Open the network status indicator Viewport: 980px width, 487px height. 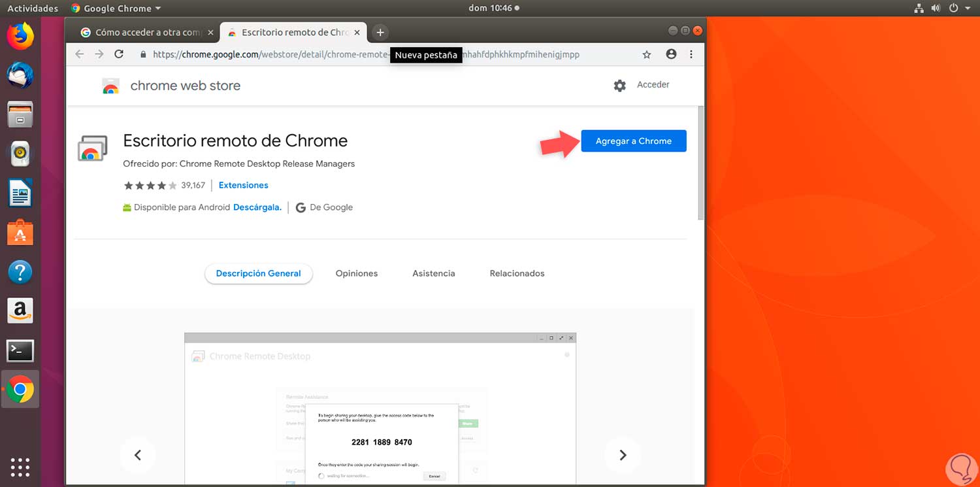pyautogui.click(x=919, y=8)
